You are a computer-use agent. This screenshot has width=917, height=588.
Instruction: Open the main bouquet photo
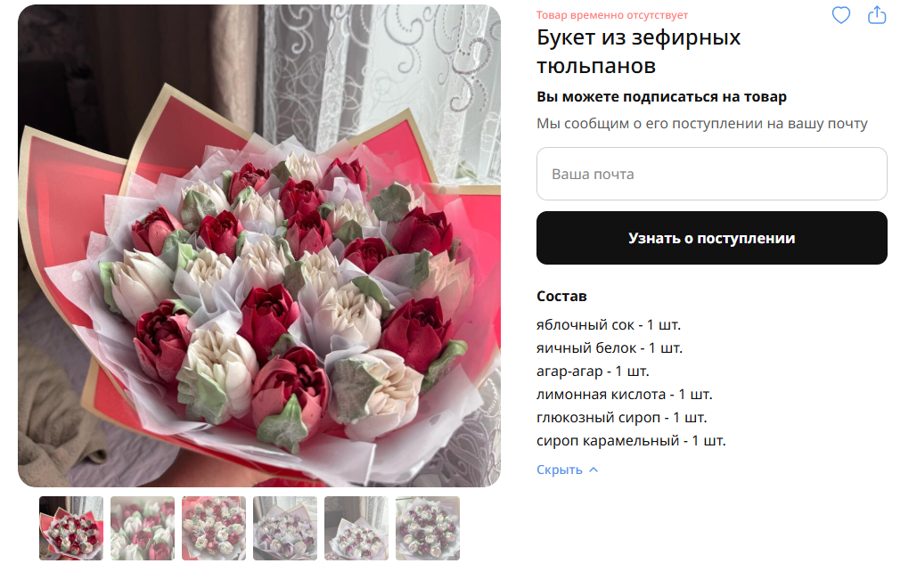tap(259, 246)
